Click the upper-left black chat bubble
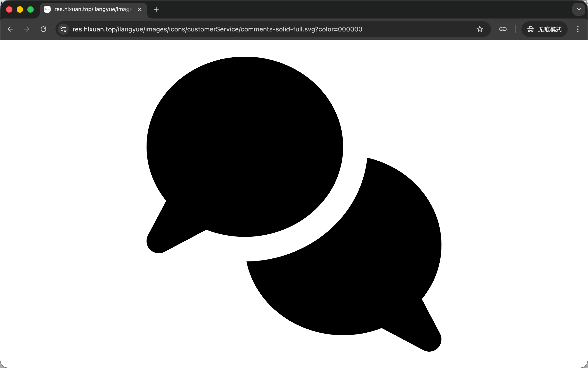 click(x=245, y=146)
